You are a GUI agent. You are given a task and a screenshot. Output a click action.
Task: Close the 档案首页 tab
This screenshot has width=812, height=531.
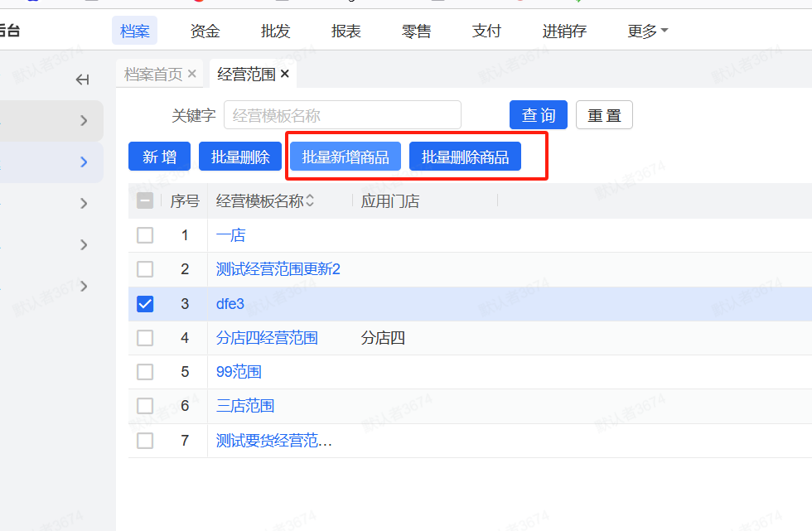pos(191,74)
